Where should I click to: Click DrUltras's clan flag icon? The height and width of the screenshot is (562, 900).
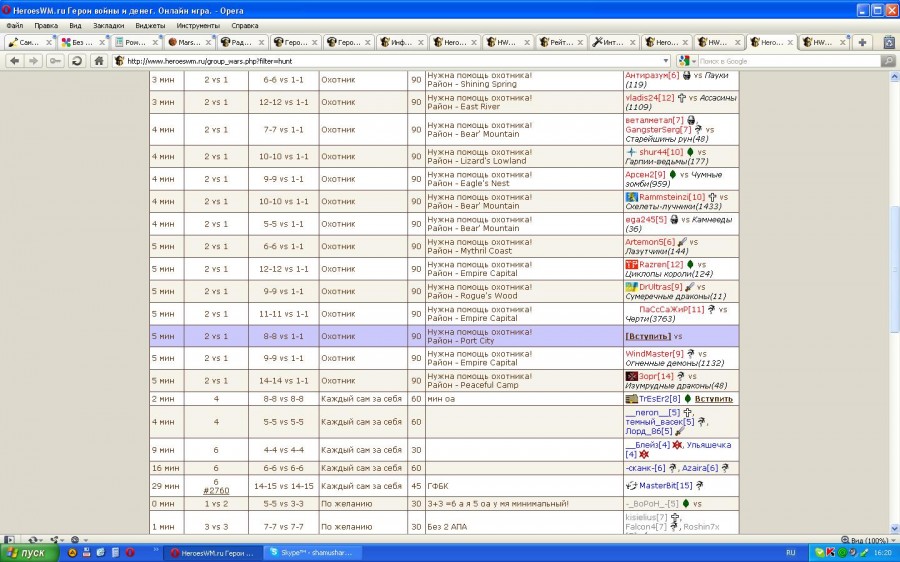(631, 287)
